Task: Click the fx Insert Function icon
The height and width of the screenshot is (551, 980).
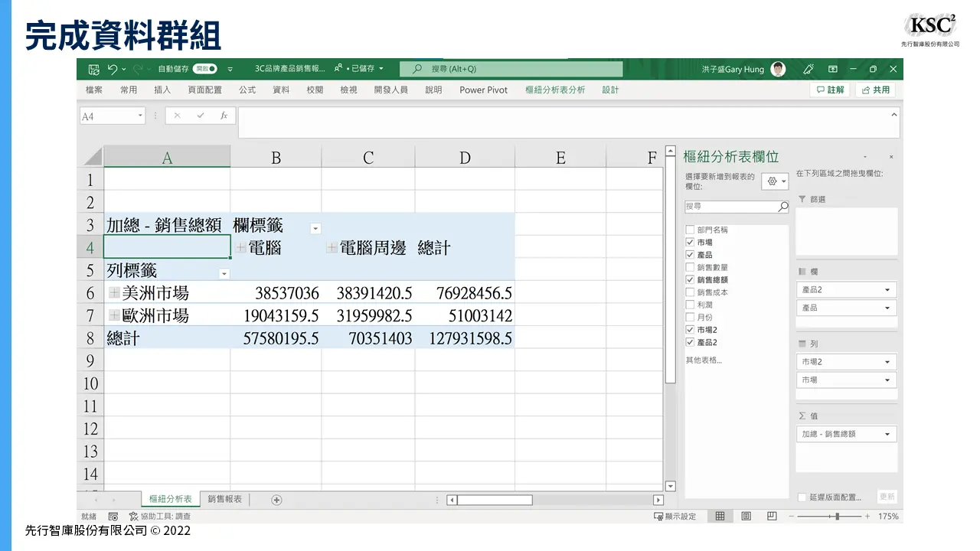Action: 224,116
